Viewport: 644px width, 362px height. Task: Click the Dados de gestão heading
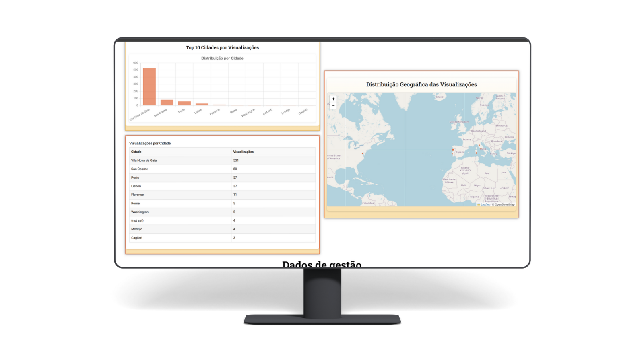322,264
